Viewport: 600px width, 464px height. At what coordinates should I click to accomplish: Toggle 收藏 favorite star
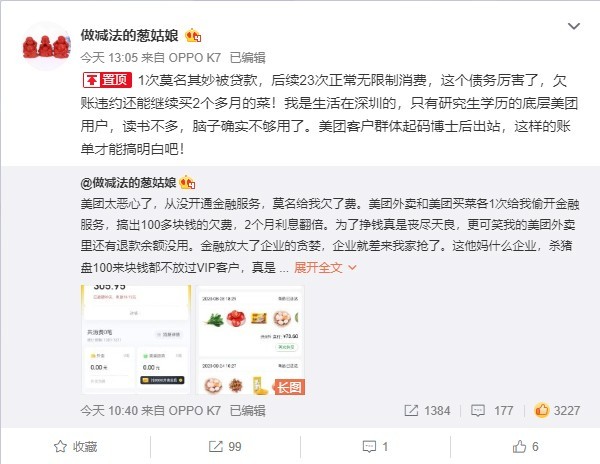[x=75, y=446]
